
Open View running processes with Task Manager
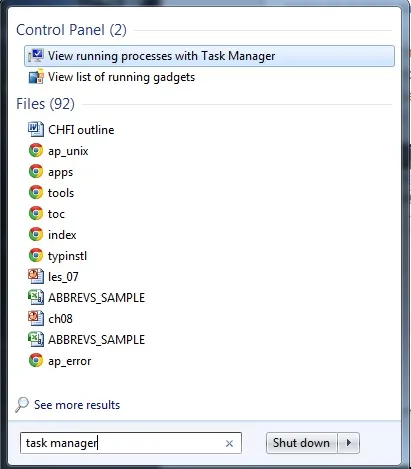tap(209, 56)
